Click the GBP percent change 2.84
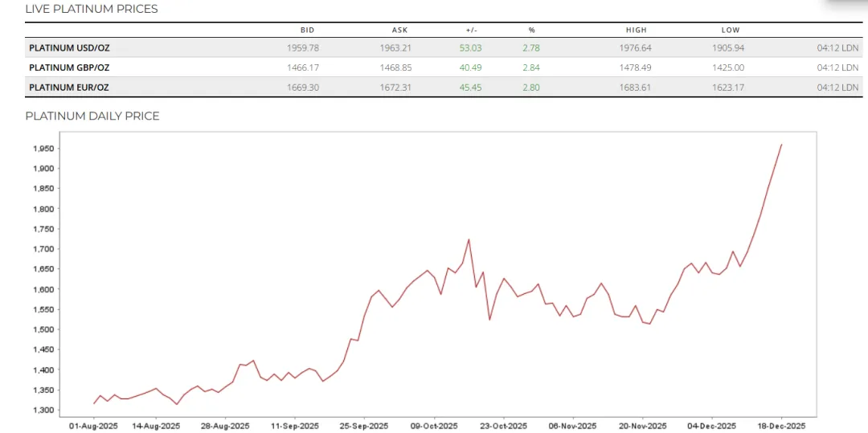The image size is (868, 433). click(531, 67)
